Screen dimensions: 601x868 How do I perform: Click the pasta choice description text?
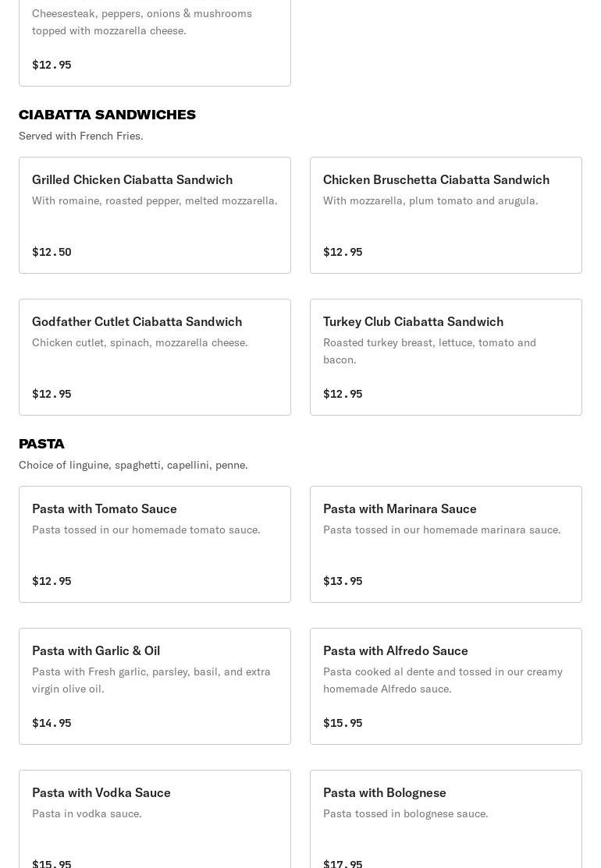coord(133,465)
